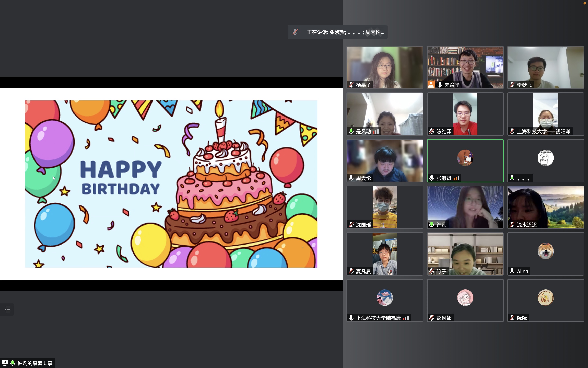
Task: Click the signal bars icon next to 上海科技大学滕福康
Action: [406, 318]
